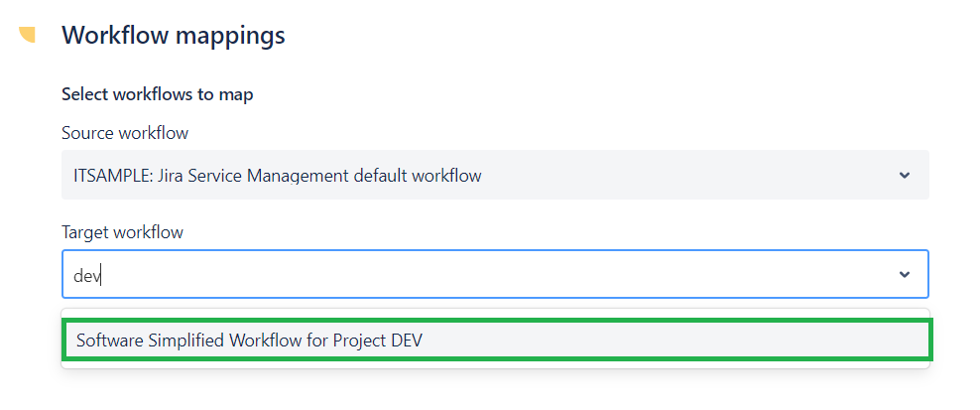Open the ITSAMPLE Jira Service Management workflow selector

pos(494,176)
